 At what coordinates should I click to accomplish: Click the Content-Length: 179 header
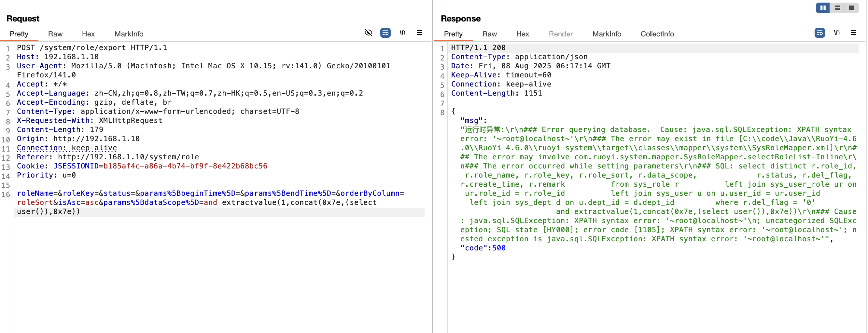click(60, 130)
